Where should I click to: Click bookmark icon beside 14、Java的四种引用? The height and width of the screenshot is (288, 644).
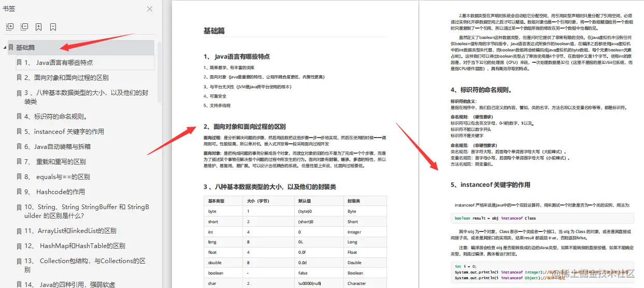click(x=19, y=284)
